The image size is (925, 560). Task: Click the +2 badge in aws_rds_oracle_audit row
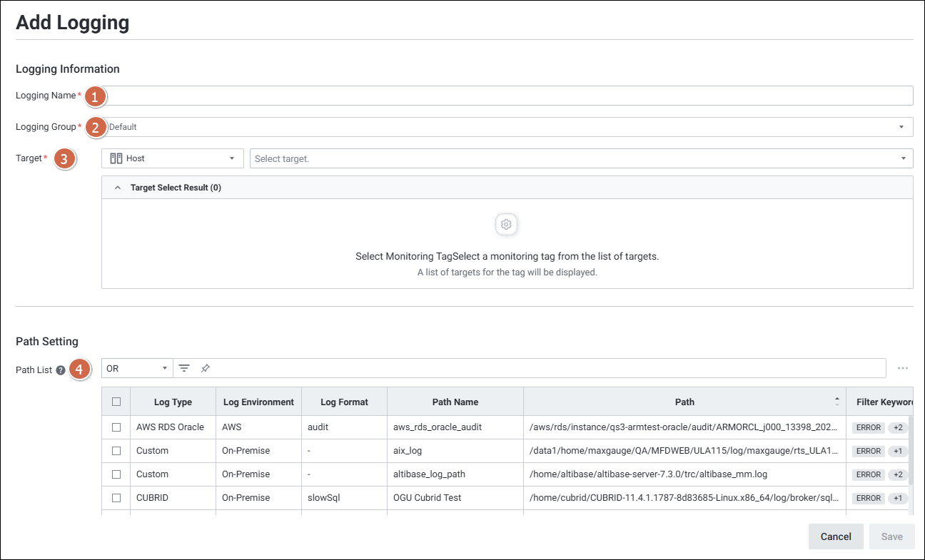point(897,427)
